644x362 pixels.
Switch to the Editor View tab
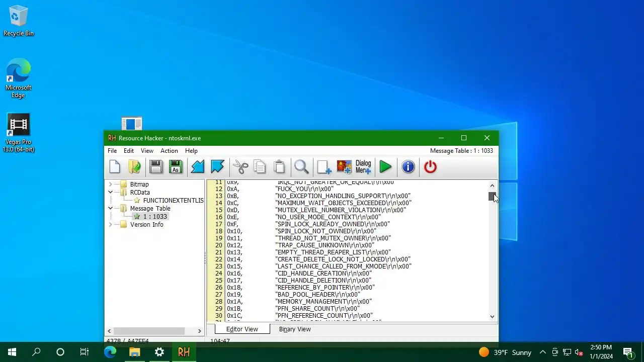[242, 329]
